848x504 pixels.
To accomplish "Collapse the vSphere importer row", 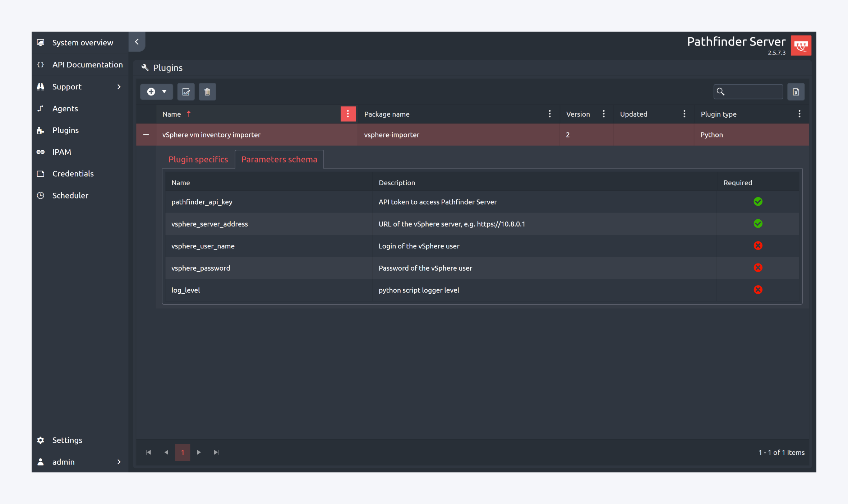I will pos(146,135).
